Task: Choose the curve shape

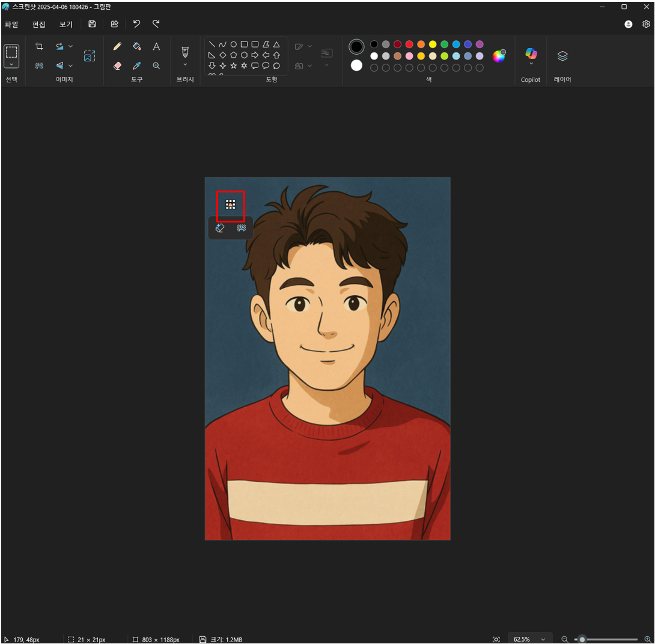Action: coord(223,44)
